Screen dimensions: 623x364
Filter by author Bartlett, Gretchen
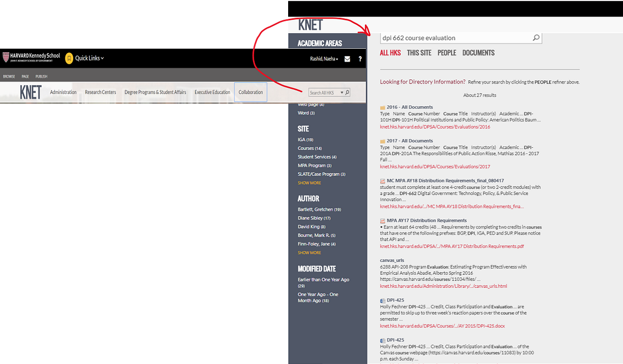pyautogui.click(x=319, y=209)
